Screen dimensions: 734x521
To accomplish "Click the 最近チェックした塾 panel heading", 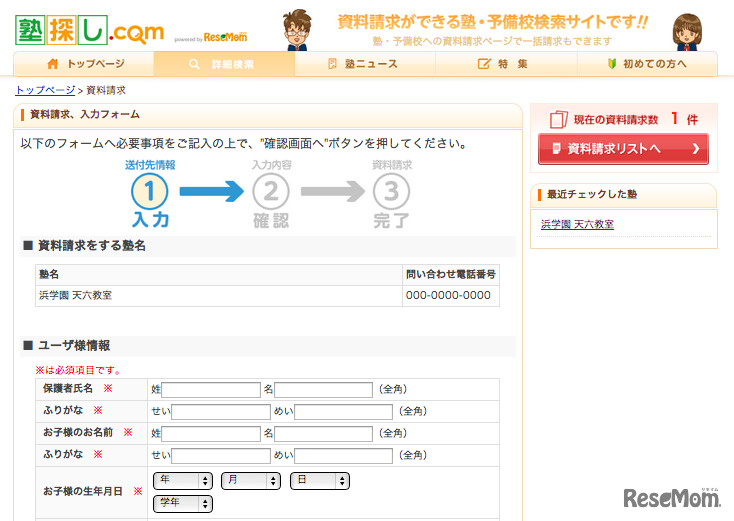I will click(592, 194).
